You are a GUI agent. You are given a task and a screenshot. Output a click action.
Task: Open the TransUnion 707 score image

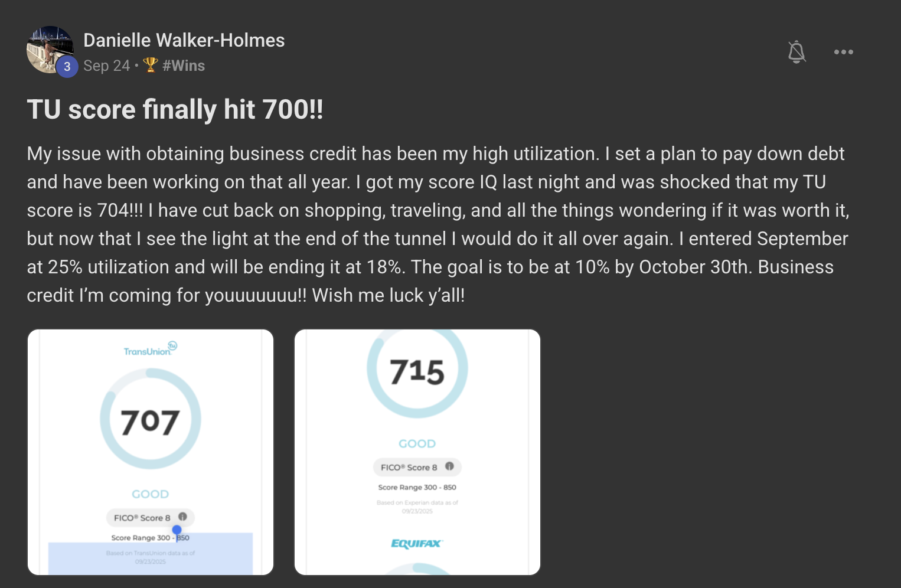pos(151,452)
